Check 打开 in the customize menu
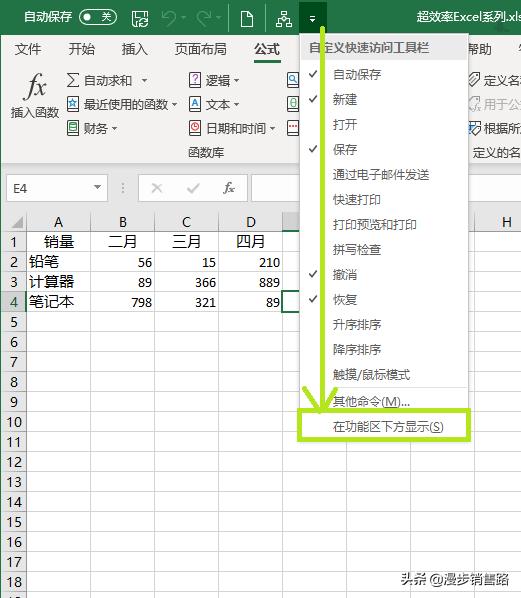The width and height of the screenshot is (521, 598). click(384, 124)
